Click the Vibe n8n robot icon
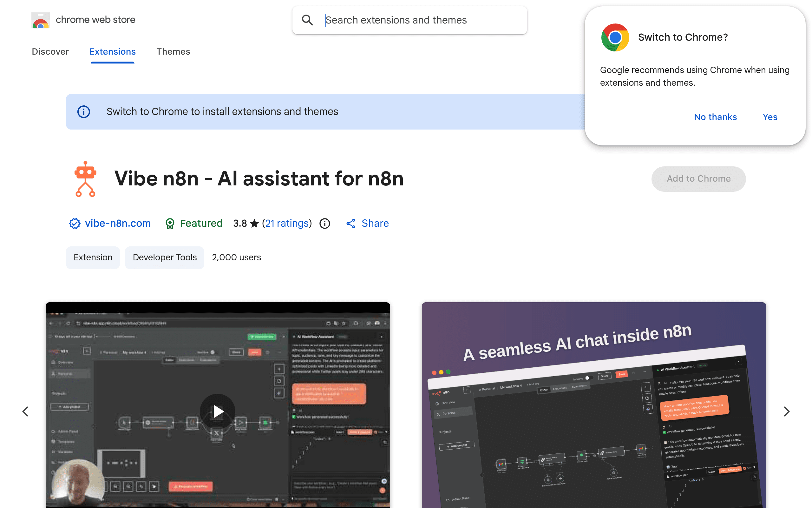 (86, 179)
